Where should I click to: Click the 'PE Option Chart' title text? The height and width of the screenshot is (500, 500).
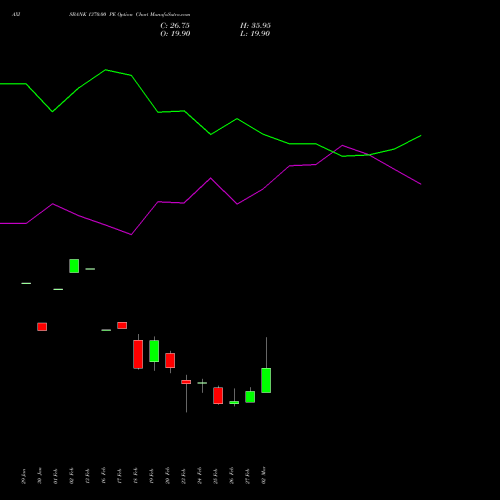coord(129,15)
